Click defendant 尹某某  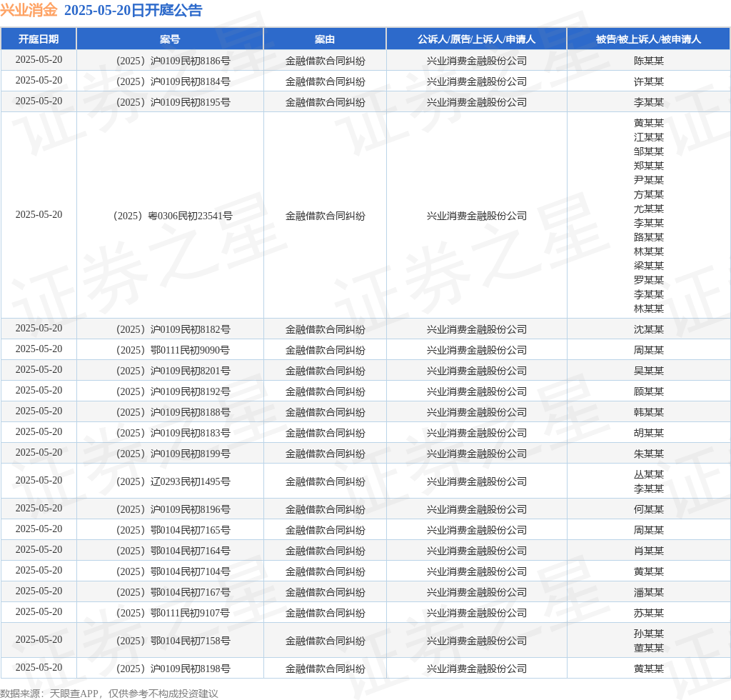point(648,180)
